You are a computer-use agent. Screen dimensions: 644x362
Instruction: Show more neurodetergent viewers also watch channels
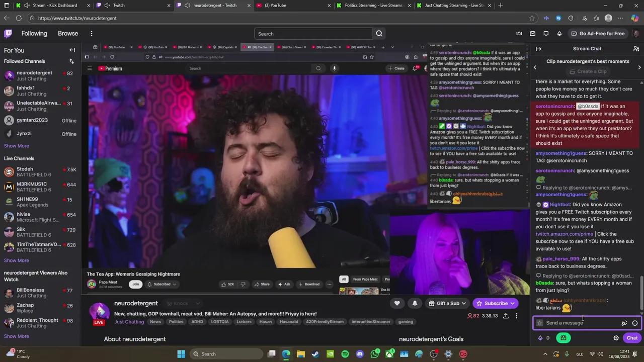[17, 336]
